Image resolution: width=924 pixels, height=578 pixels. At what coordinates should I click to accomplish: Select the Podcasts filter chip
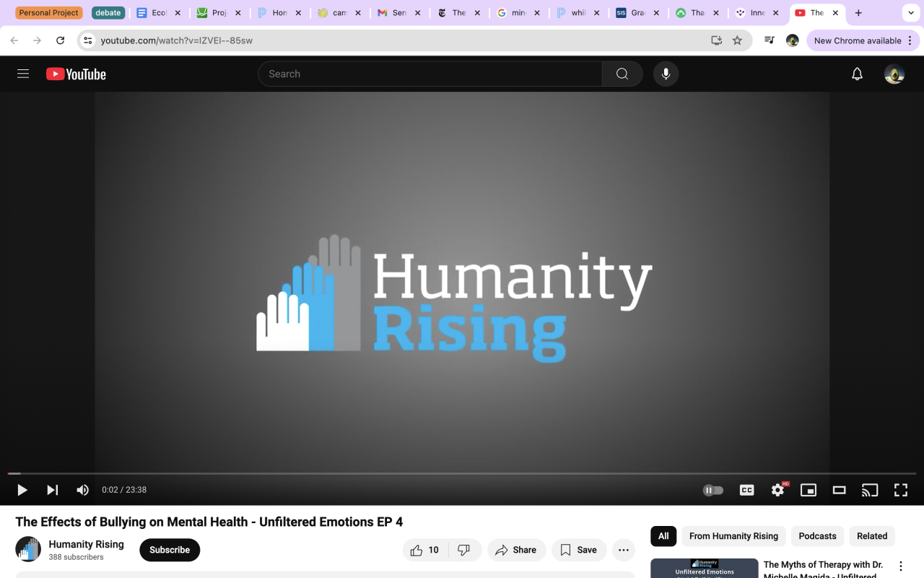817,536
